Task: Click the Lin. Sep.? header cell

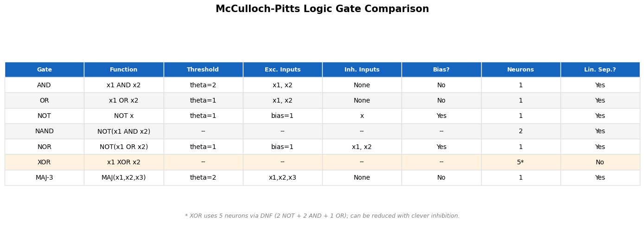Action: pyautogui.click(x=600, y=70)
